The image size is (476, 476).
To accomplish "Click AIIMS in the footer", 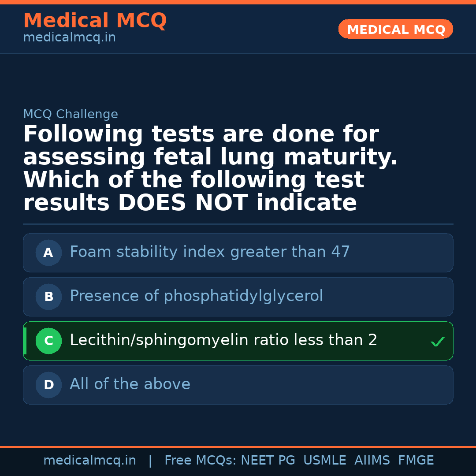I will pos(372,461).
